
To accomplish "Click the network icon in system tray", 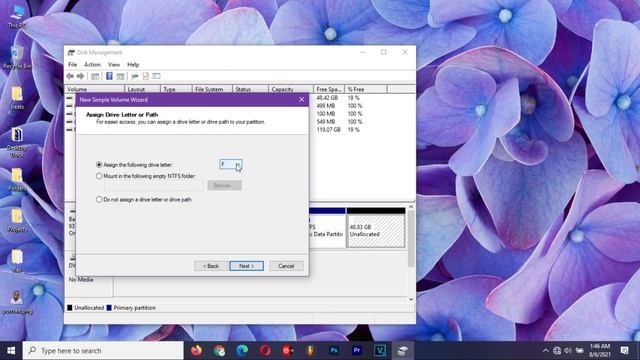I will pyautogui.click(x=557, y=351).
